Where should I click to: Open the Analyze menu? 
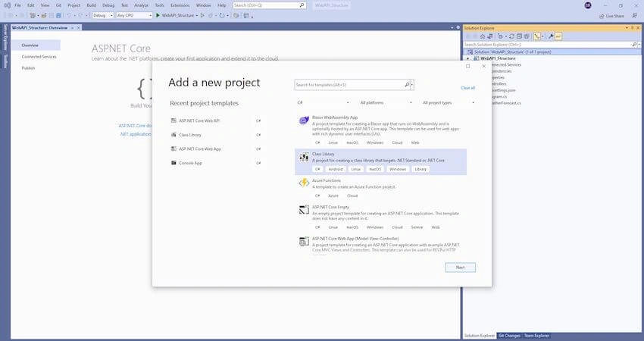coord(141,5)
